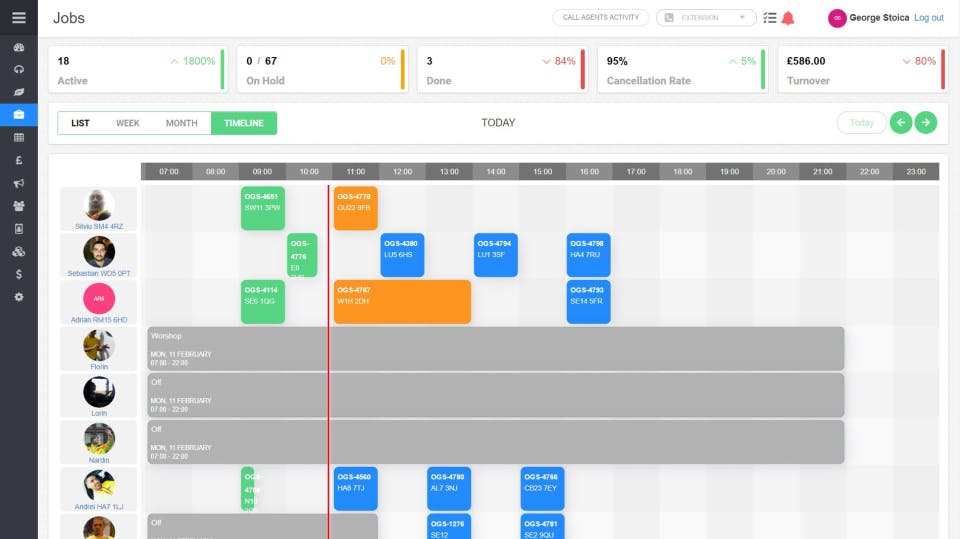This screenshot has height=539, width=960.
Task: Open orange job OGS-4778
Action: (x=356, y=208)
